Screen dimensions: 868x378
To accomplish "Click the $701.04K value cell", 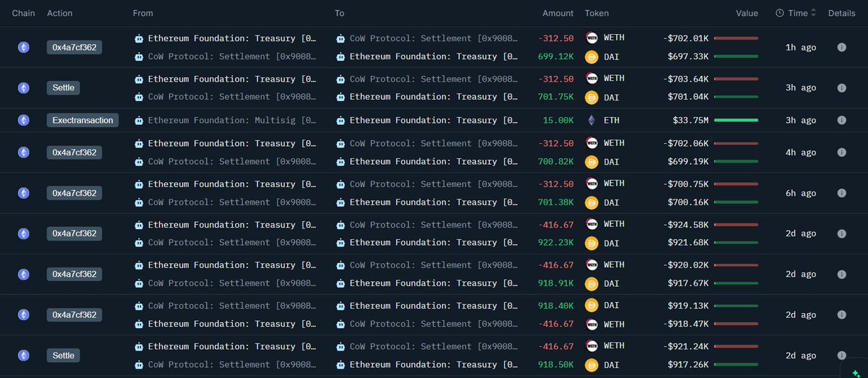I will (689, 97).
